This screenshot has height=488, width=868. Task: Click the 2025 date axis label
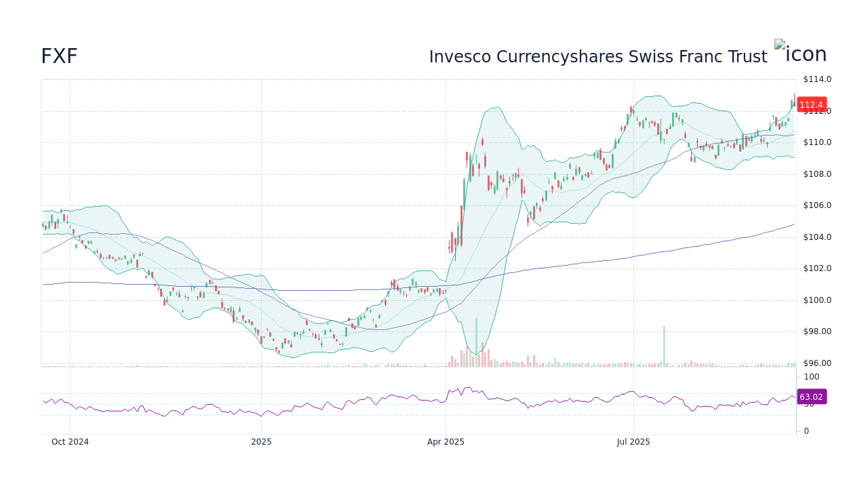261,442
